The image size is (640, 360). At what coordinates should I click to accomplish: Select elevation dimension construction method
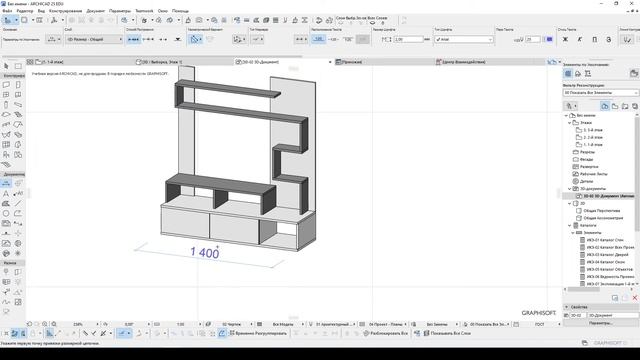tap(178, 40)
